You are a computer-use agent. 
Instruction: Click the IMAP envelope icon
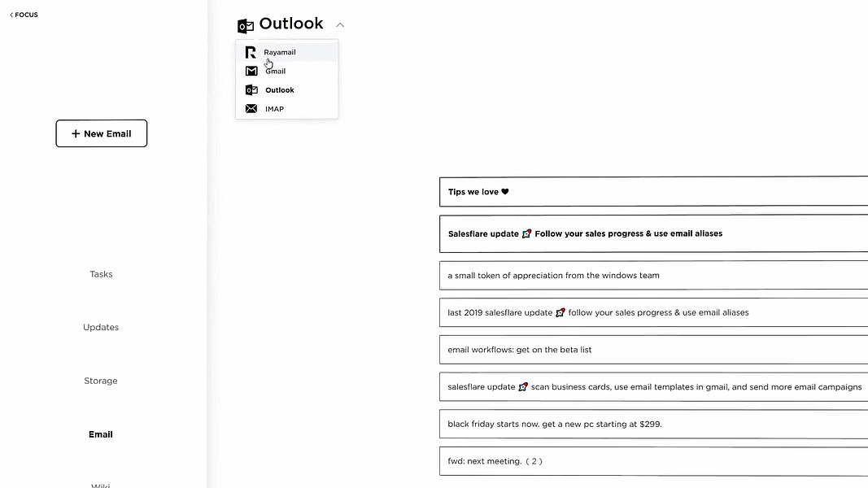point(251,108)
